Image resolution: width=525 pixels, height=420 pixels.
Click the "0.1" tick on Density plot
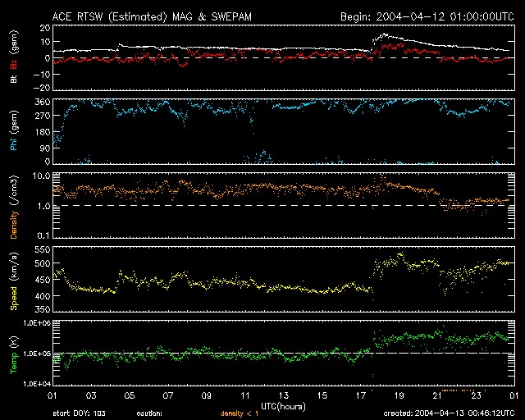point(43,235)
